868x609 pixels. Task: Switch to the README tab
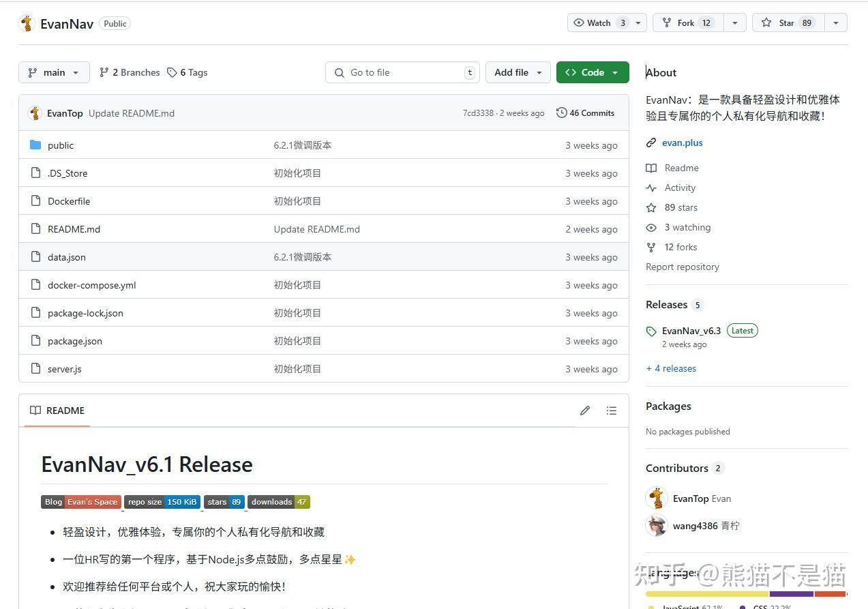[x=57, y=411]
